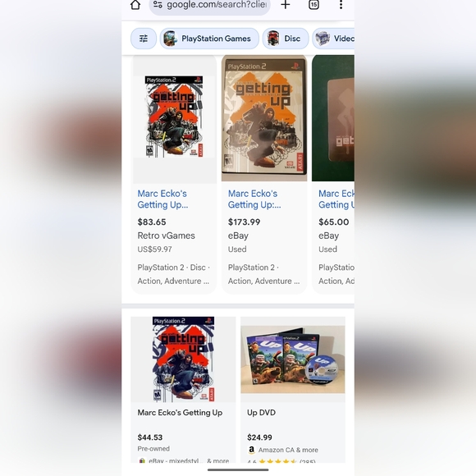The height and width of the screenshot is (476, 476).
Task: Select the Disc filter chip
Action: (286, 39)
